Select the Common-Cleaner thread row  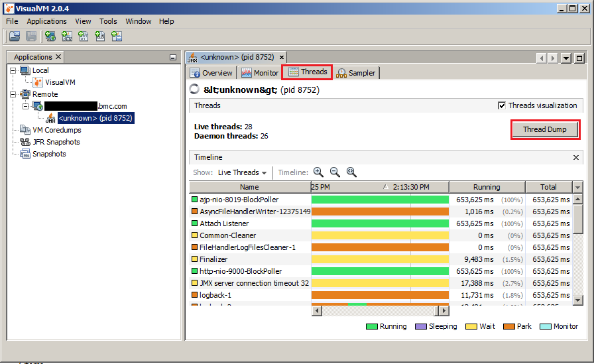pos(381,235)
